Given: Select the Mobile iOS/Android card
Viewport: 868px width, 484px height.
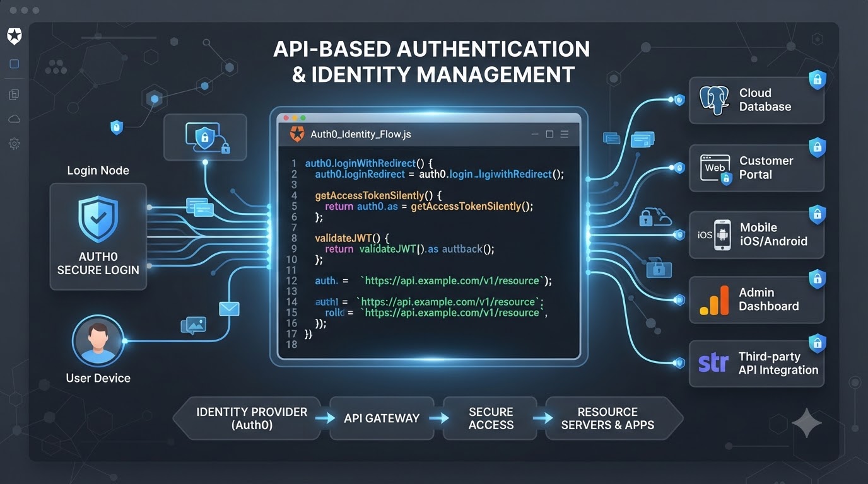Looking at the screenshot, I should pos(756,235).
